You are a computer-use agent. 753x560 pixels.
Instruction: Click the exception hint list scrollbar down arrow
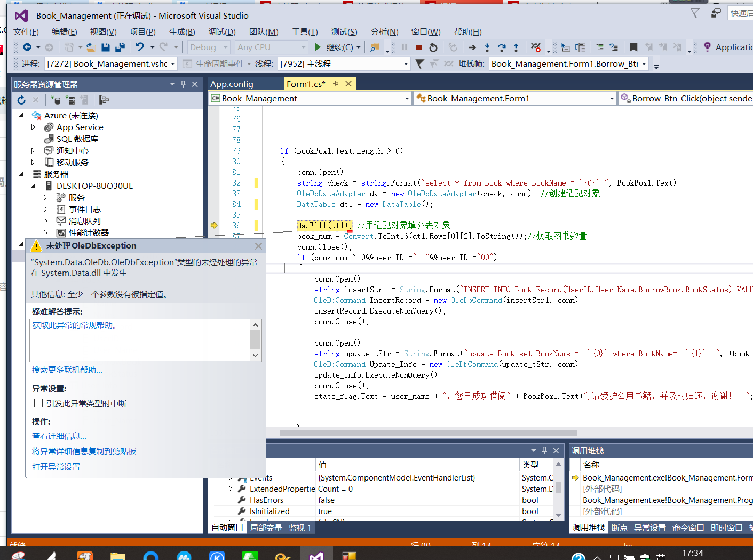click(x=255, y=355)
